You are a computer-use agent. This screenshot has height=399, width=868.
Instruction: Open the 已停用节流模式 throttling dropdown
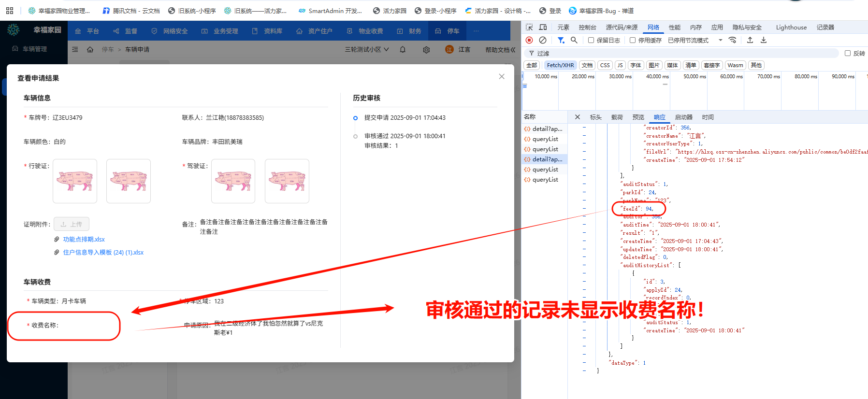pos(695,40)
